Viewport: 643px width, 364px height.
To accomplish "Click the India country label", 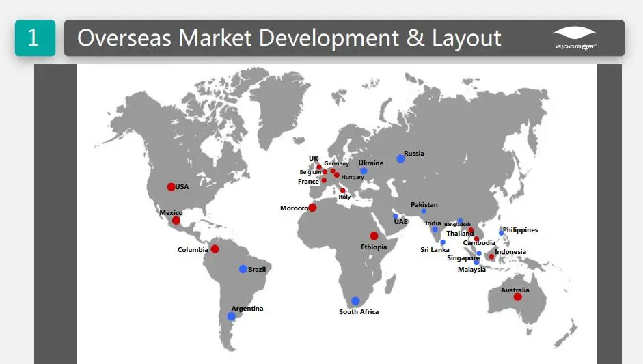I will pos(433,223).
